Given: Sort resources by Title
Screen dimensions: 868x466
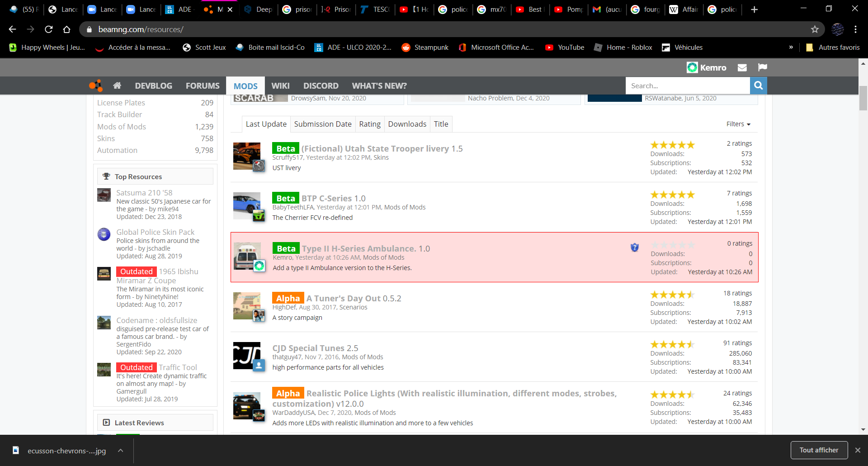Looking at the screenshot, I should tap(441, 124).
